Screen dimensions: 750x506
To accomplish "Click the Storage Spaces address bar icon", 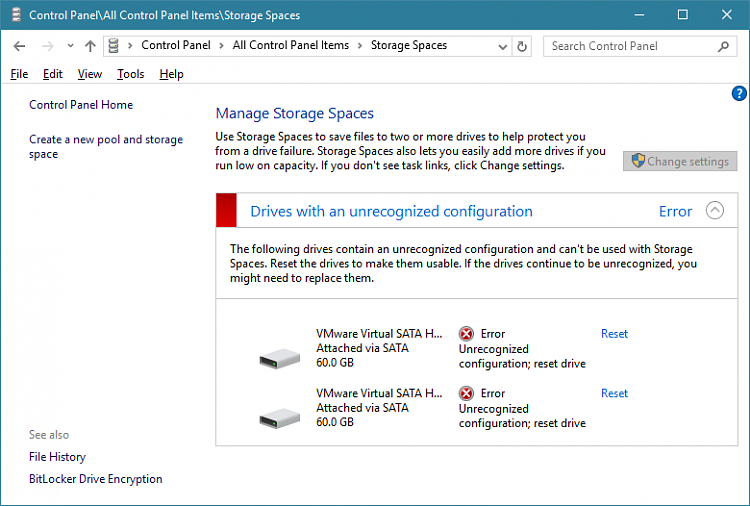I will (113, 45).
